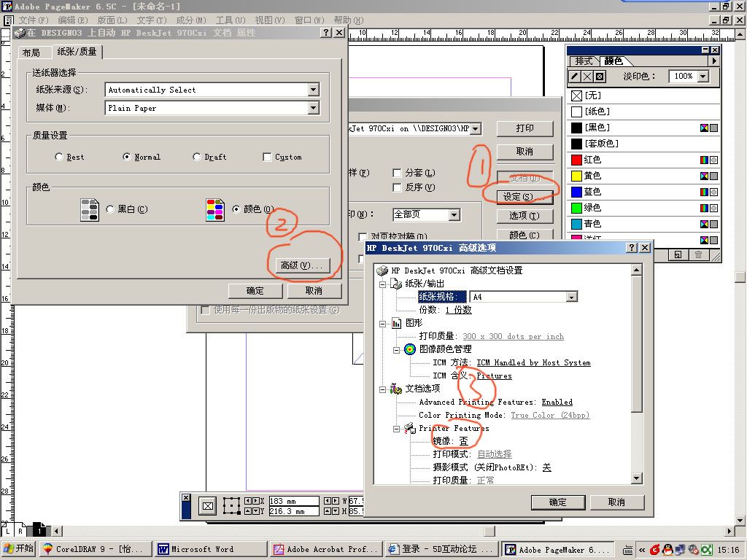The height and width of the screenshot is (560, 747).
Task: Open the 编辑 menu
Action: (x=73, y=20)
